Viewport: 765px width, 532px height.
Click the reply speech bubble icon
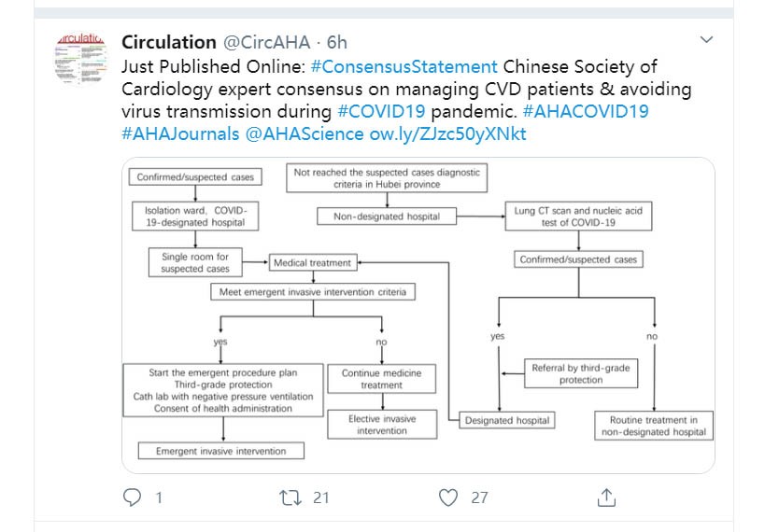point(132,497)
